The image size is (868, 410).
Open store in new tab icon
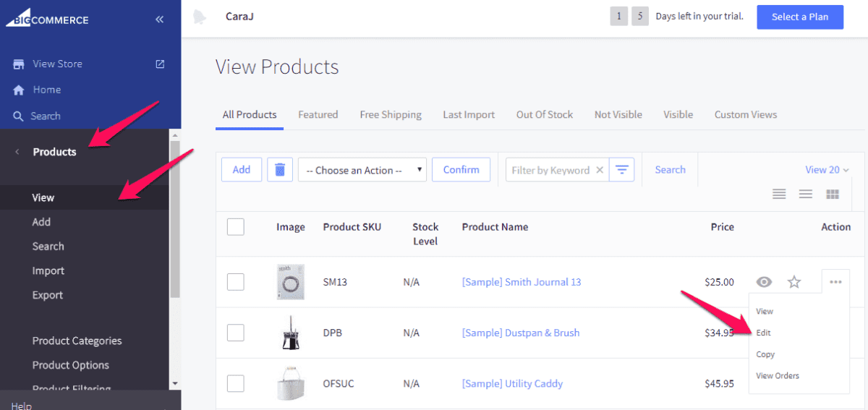click(161, 64)
